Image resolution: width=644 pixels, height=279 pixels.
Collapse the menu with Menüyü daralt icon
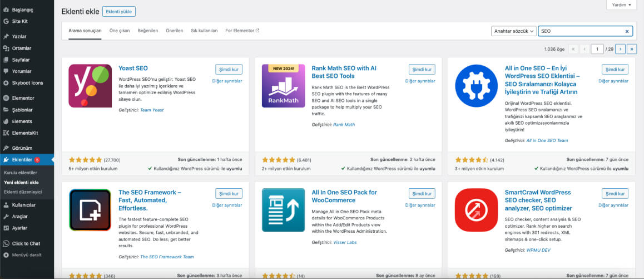[6, 255]
